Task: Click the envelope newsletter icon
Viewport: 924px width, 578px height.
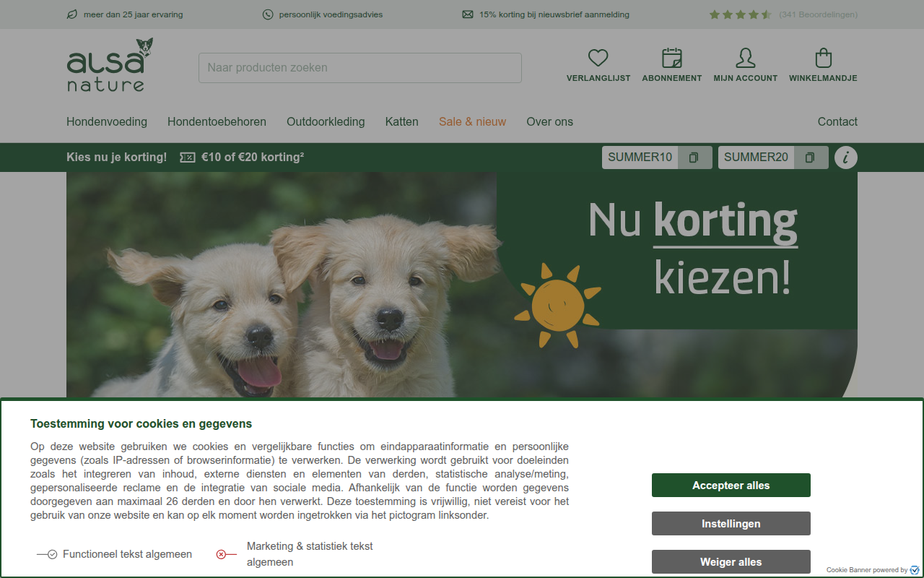Action: [x=468, y=14]
